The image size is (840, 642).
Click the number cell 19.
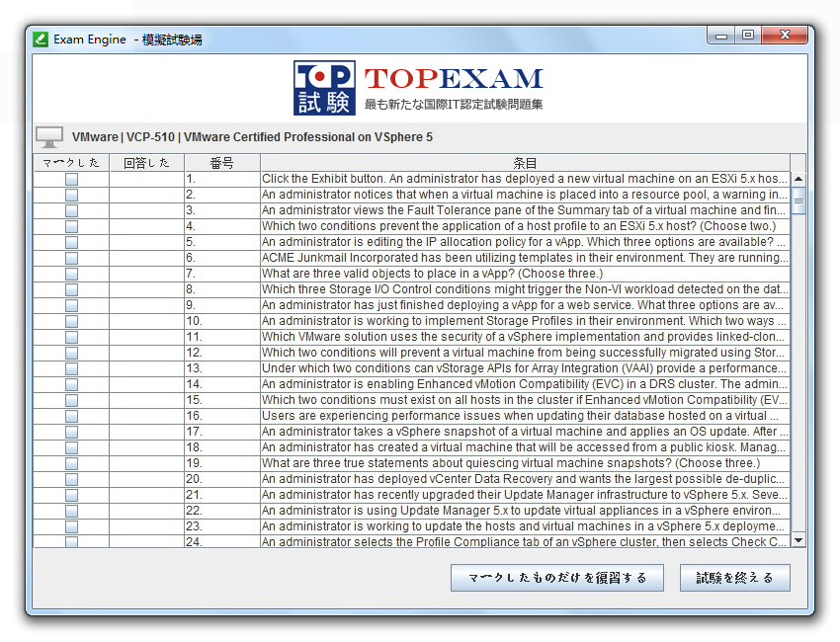(x=222, y=463)
